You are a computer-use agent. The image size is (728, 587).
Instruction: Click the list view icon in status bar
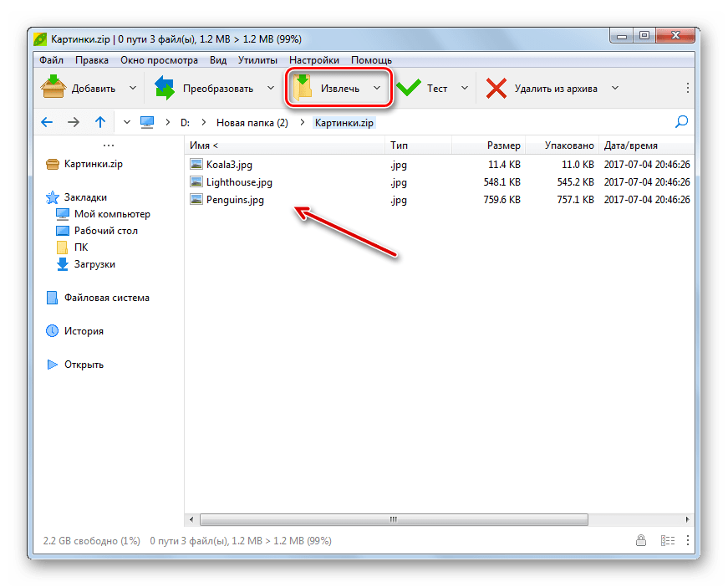(x=668, y=540)
